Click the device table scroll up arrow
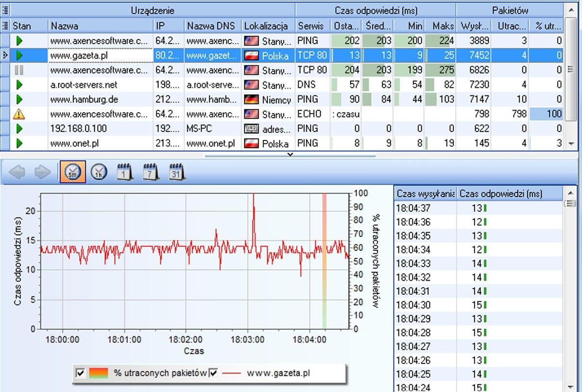The image size is (582, 392). [x=571, y=10]
